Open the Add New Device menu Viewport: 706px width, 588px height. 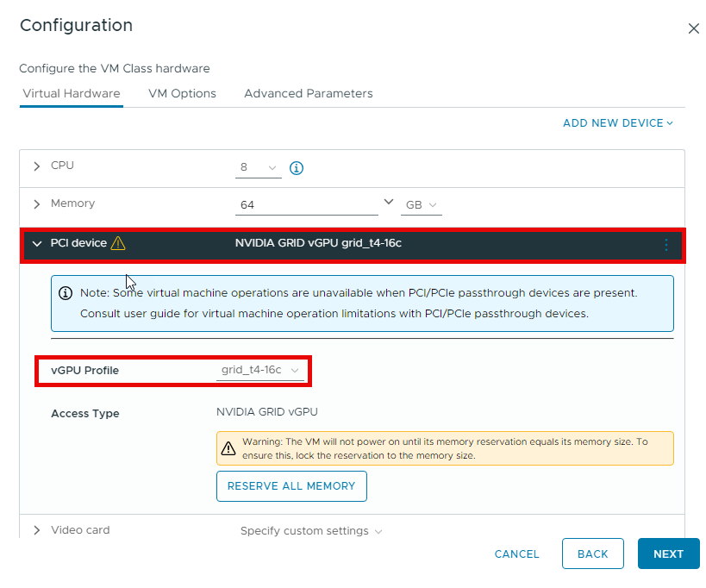coord(617,123)
